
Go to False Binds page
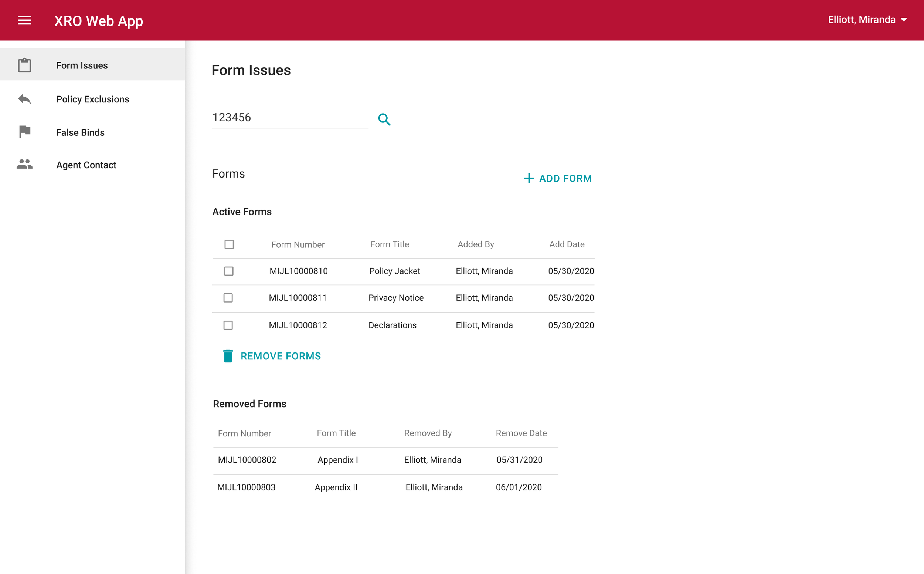tap(80, 132)
